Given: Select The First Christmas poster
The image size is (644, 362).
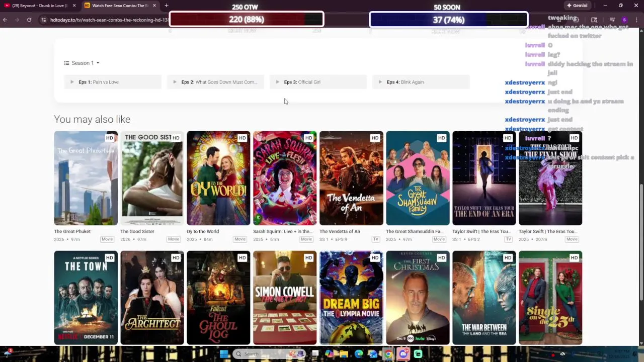Looking at the screenshot, I should [418, 298].
